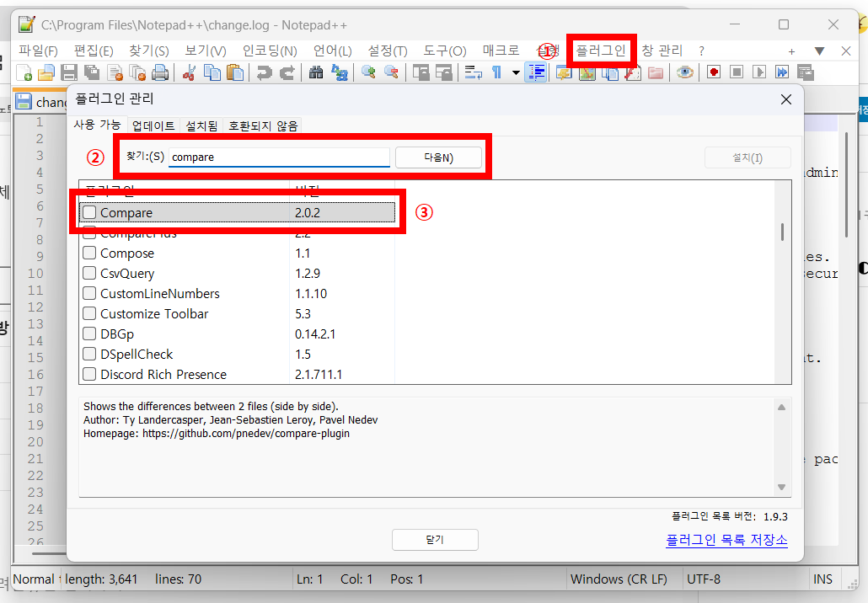Screen dimensions: 868x603
Task: Click description box scroll-down arrow
Action: pos(782,488)
